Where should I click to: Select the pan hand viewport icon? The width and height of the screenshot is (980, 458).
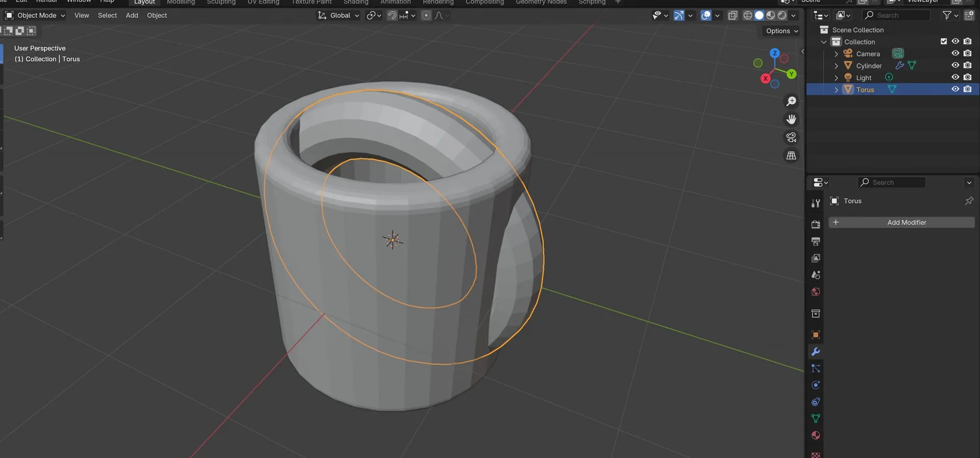click(x=791, y=119)
